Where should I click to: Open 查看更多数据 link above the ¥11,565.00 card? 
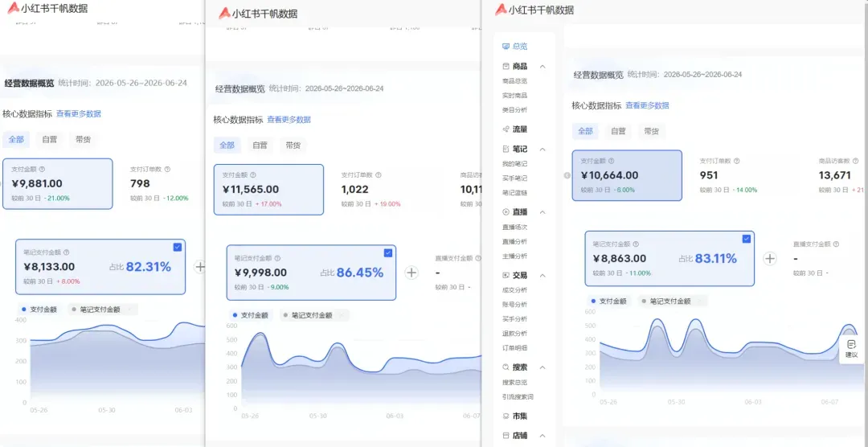click(x=289, y=120)
